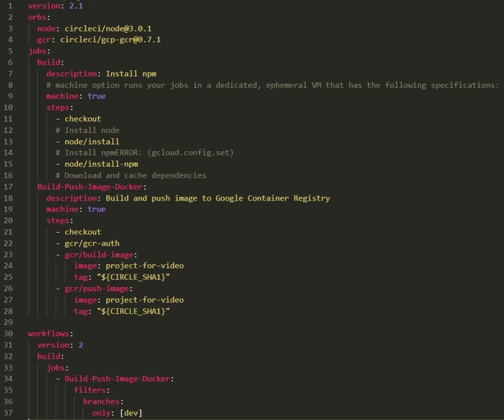Screen dimensions: 504x420
Task: Click 'filters:' on line 35
Action: pyautogui.click(x=92, y=390)
